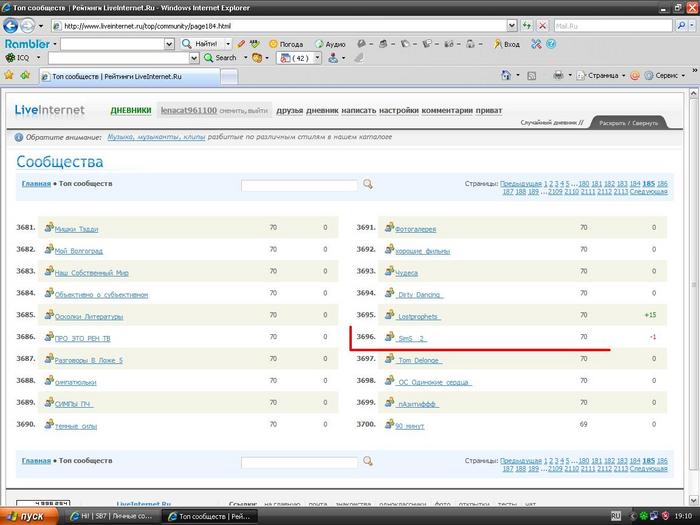Stop loading with the red X icon
Screen dimensions: 700x525
pyautogui.click(x=542, y=26)
